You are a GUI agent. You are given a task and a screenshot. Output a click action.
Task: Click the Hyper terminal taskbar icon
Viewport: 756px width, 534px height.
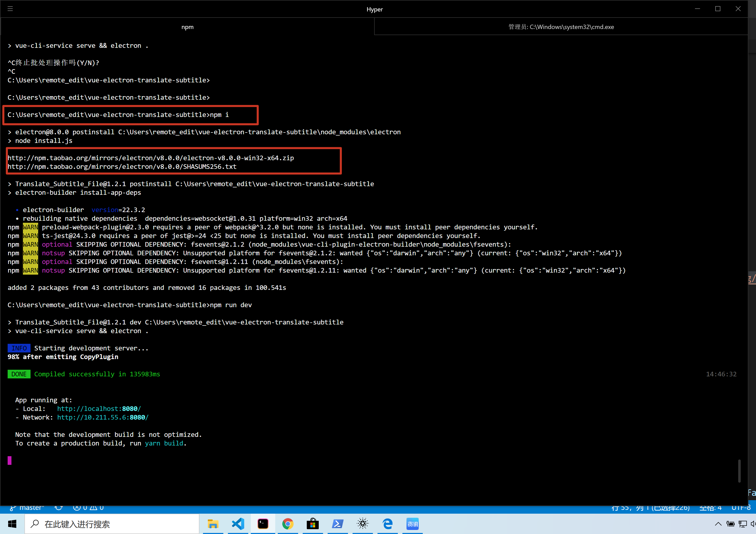263,524
